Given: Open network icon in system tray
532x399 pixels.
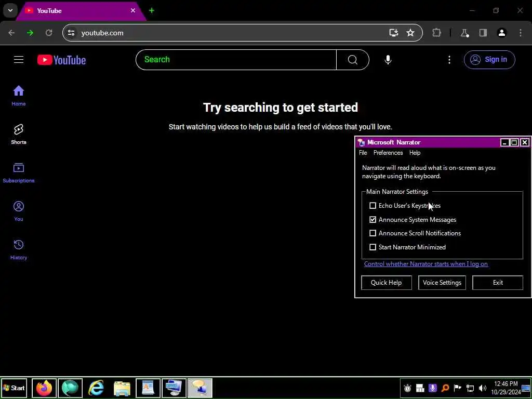Looking at the screenshot, I should click(470, 388).
